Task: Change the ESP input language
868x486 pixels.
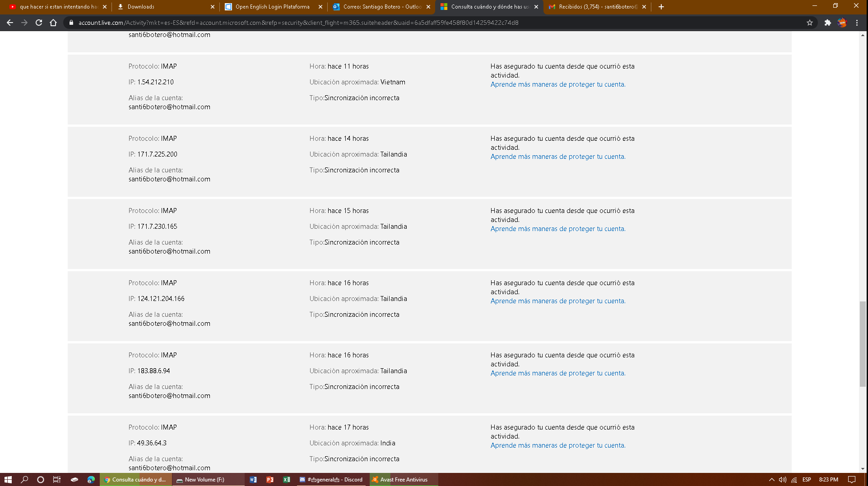Action: tap(807, 480)
